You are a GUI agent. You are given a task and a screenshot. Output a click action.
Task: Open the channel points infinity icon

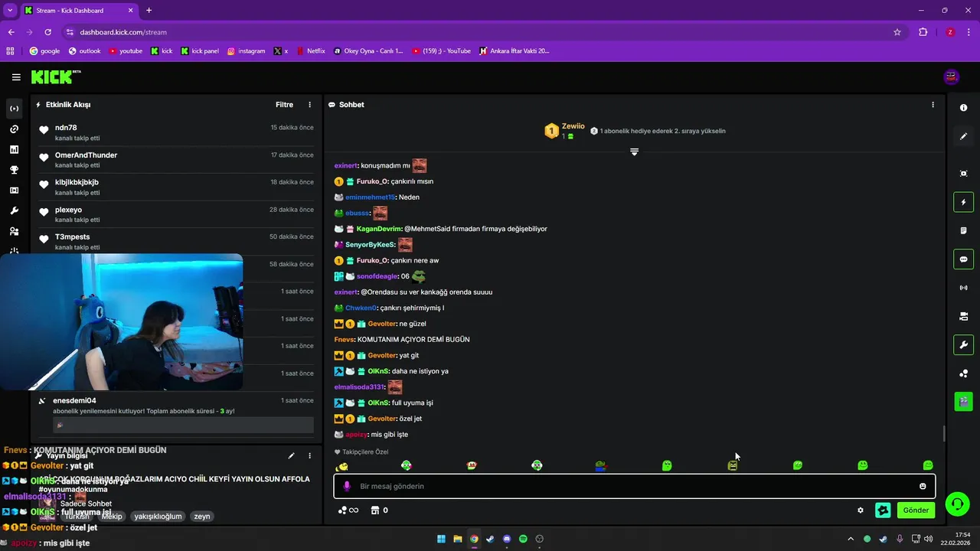coord(348,510)
